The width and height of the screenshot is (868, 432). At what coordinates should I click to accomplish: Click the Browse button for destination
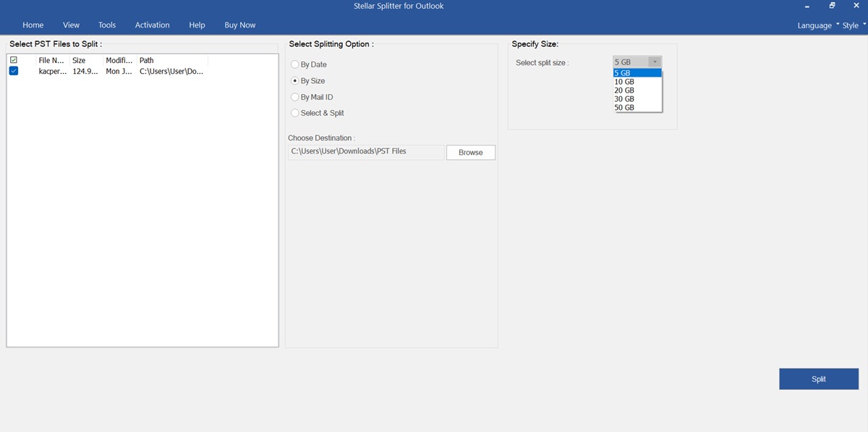tap(470, 152)
